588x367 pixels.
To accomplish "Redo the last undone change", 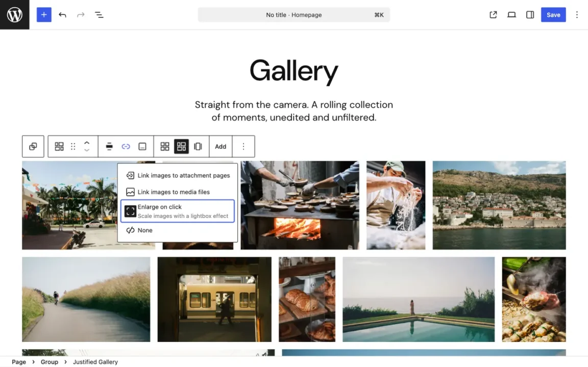I will 81,15.
